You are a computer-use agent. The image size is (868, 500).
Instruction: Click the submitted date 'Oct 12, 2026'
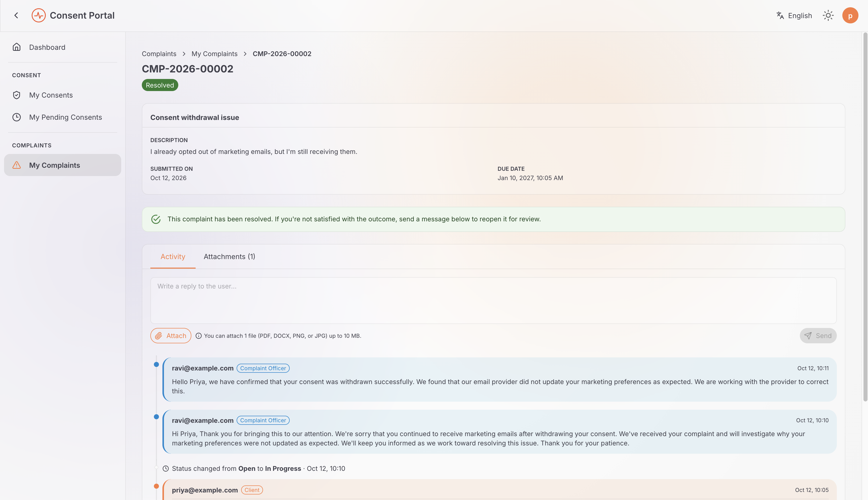(168, 178)
